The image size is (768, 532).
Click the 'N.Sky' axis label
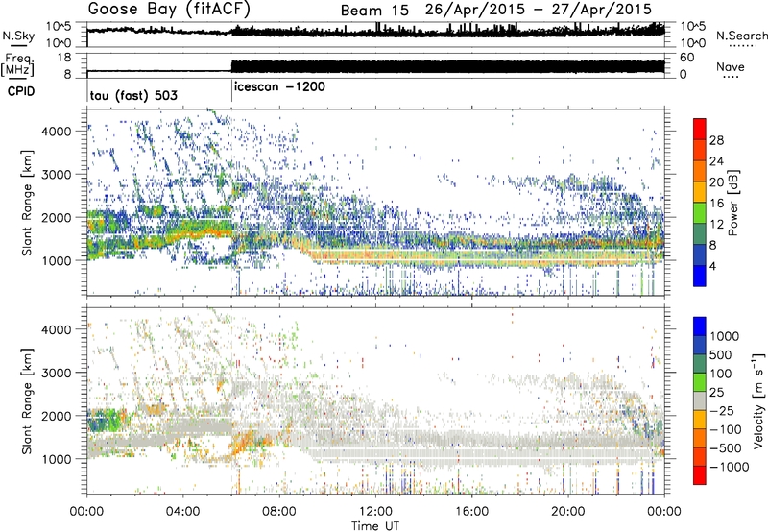pos(18,36)
